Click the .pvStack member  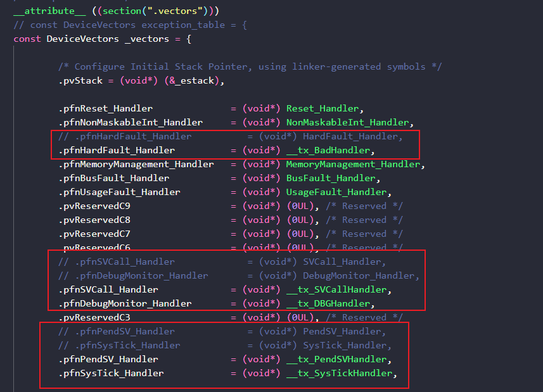point(80,80)
